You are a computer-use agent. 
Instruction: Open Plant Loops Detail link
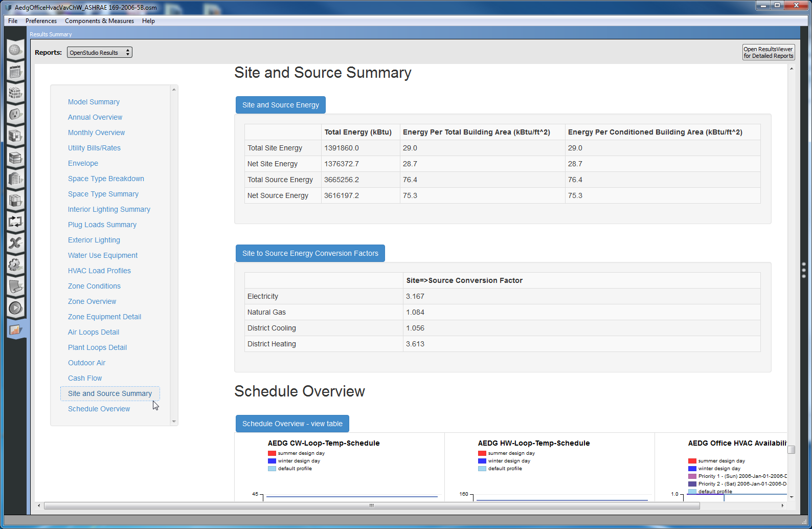coord(97,347)
